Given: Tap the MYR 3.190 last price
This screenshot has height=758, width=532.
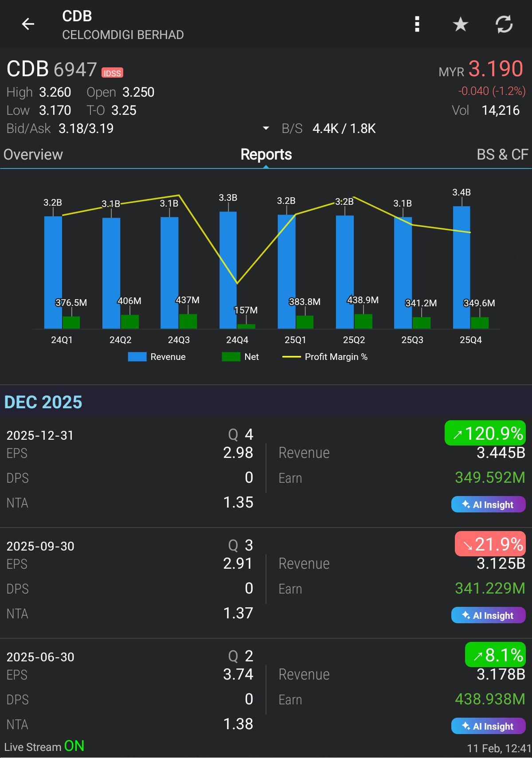Looking at the screenshot, I should coord(481,69).
